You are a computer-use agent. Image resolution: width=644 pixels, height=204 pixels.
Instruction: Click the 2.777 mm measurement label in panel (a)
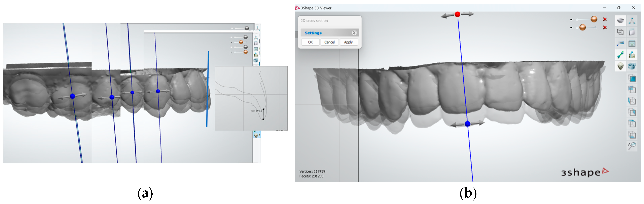256,111
